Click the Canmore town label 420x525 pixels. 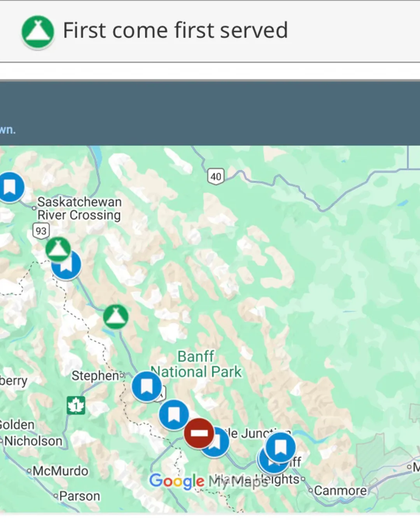click(x=340, y=490)
